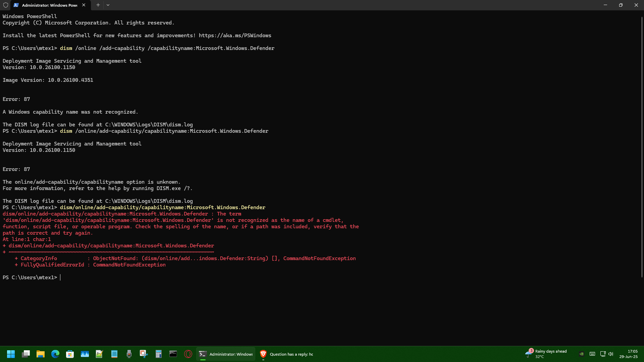Open Microsoft Store from the taskbar

pyautogui.click(x=70, y=354)
